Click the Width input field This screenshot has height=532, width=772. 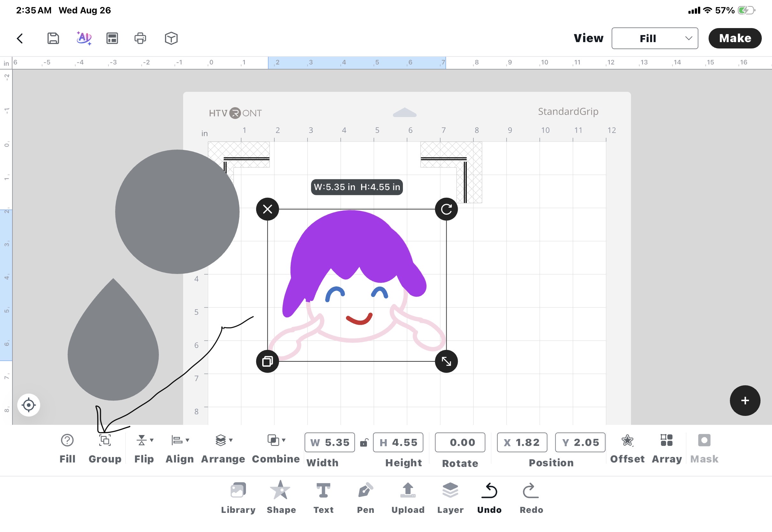tap(329, 442)
